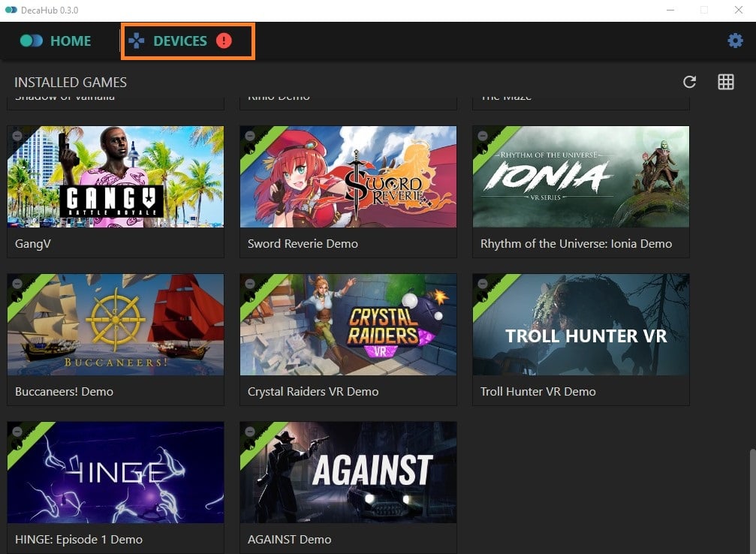
Task: Click the HINGE: Episode 1 Demo title
Action: click(x=79, y=540)
